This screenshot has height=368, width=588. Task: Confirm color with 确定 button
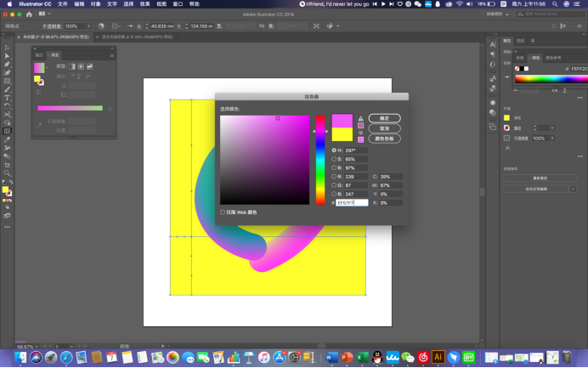pyautogui.click(x=384, y=118)
